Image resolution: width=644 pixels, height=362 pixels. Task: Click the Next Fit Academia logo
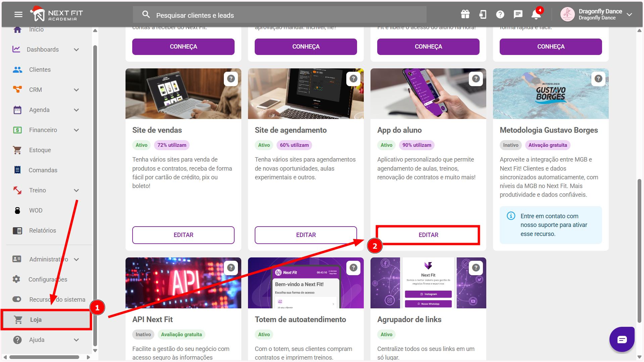point(56,14)
